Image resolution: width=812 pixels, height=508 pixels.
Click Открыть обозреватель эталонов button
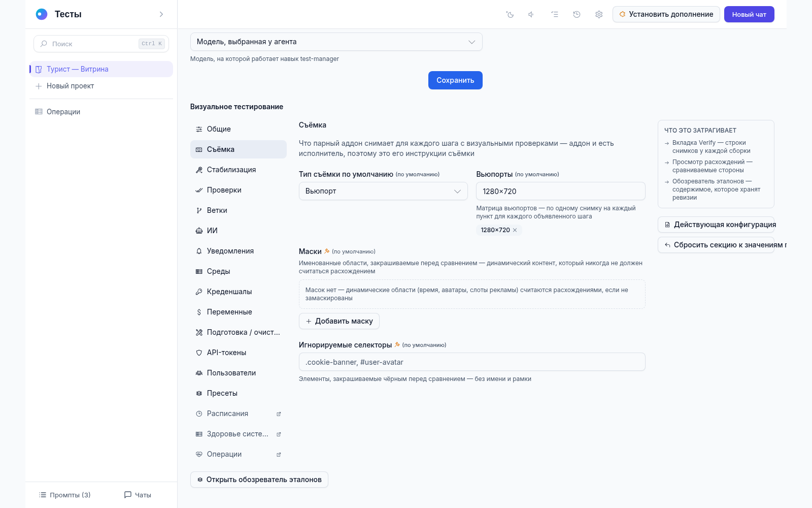click(x=259, y=480)
